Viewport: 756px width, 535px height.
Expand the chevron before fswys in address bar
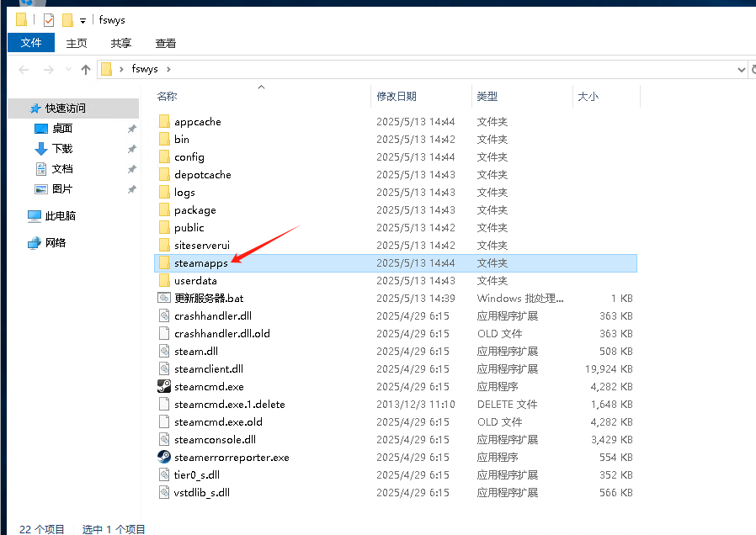click(x=121, y=69)
